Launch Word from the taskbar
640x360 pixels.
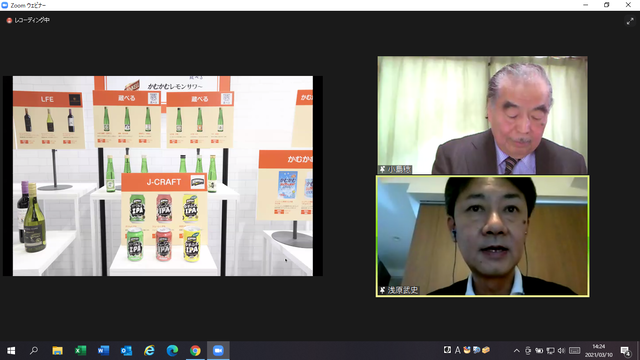tap(103, 351)
